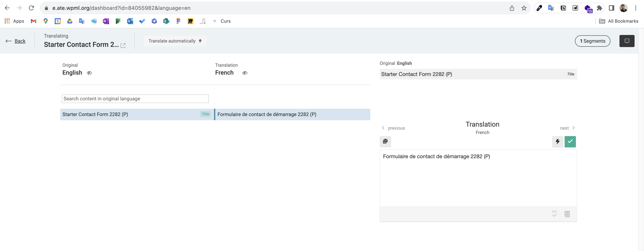Open the Gmail bookmark

click(34, 21)
